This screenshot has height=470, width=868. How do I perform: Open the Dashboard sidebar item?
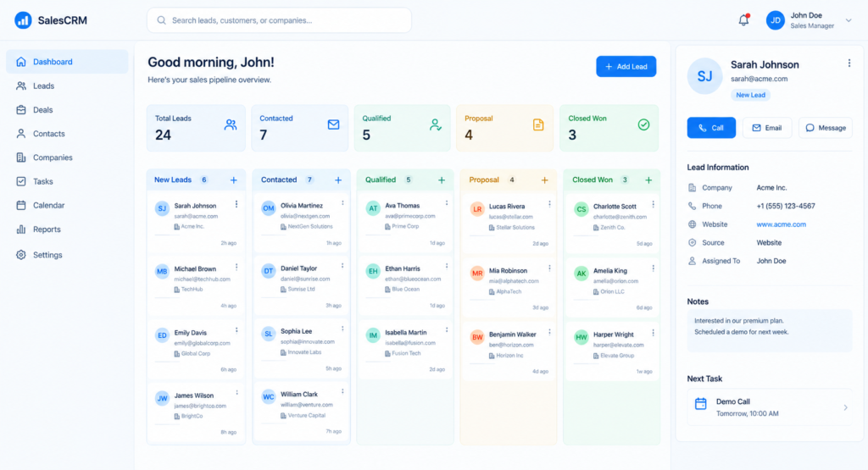pos(67,61)
